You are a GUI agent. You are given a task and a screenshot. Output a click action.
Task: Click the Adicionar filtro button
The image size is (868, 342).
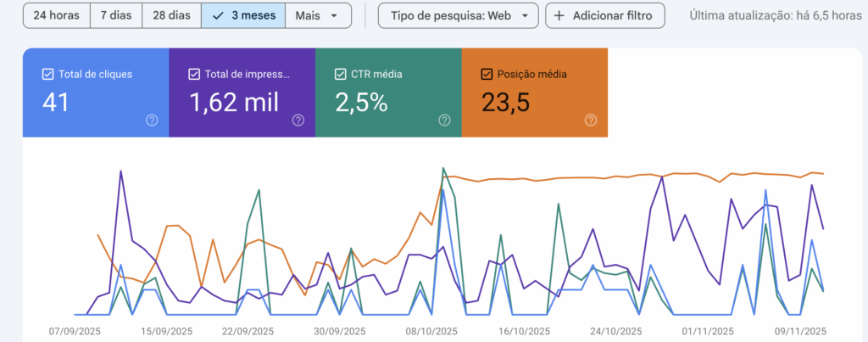pyautogui.click(x=604, y=15)
